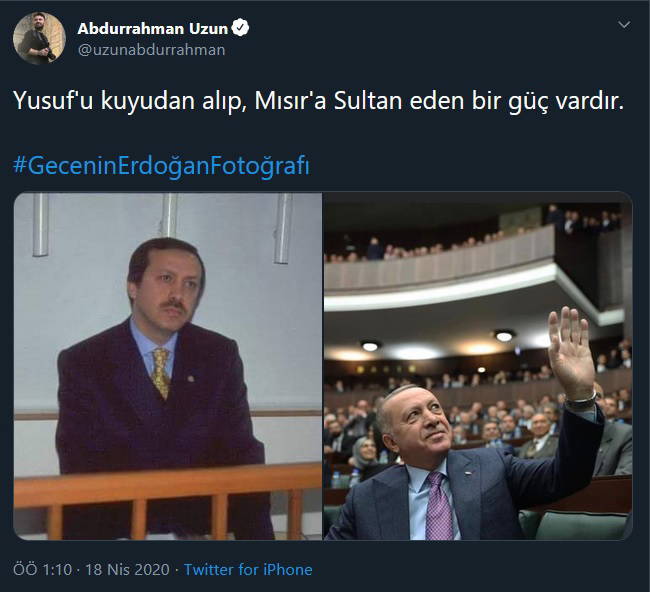Open the #GeceninErdoğanFotoğrafı hashtag
650x592 pixels.
(x=161, y=165)
